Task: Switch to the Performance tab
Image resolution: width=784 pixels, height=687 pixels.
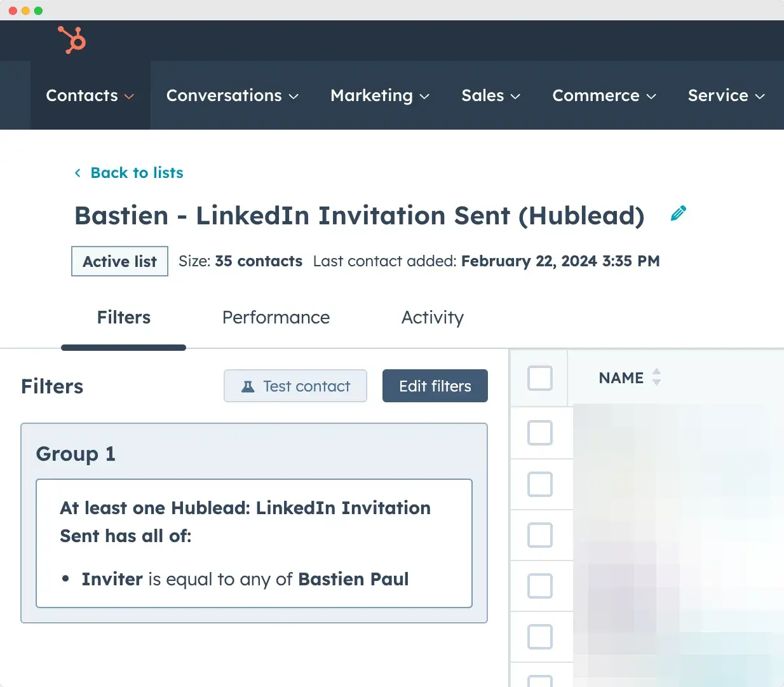Action: tap(276, 317)
